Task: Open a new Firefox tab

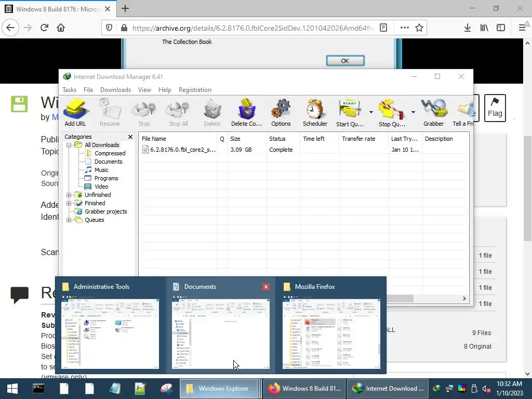Action: coord(125,8)
